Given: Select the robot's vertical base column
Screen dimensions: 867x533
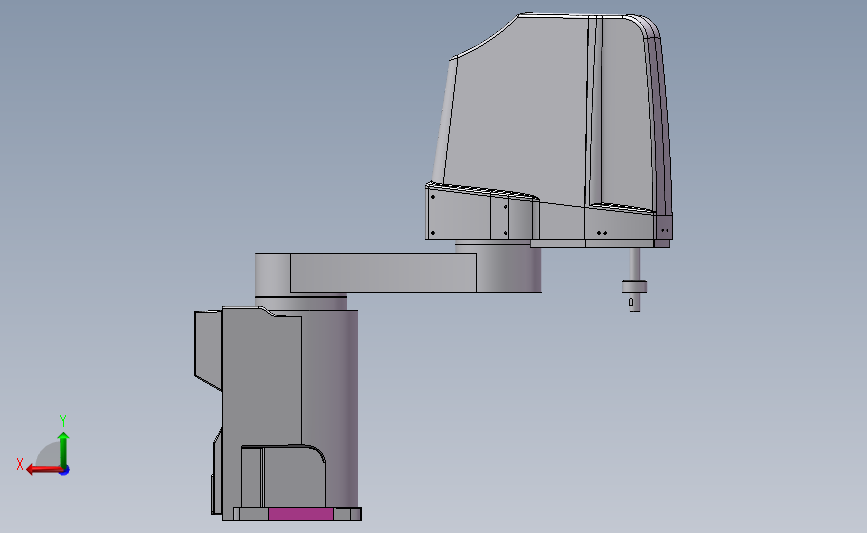Looking at the screenshot, I should pos(330,409).
